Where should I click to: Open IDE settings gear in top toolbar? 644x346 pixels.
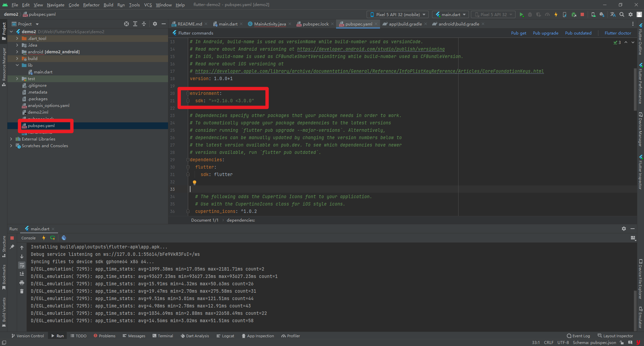pyautogui.click(x=631, y=14)
